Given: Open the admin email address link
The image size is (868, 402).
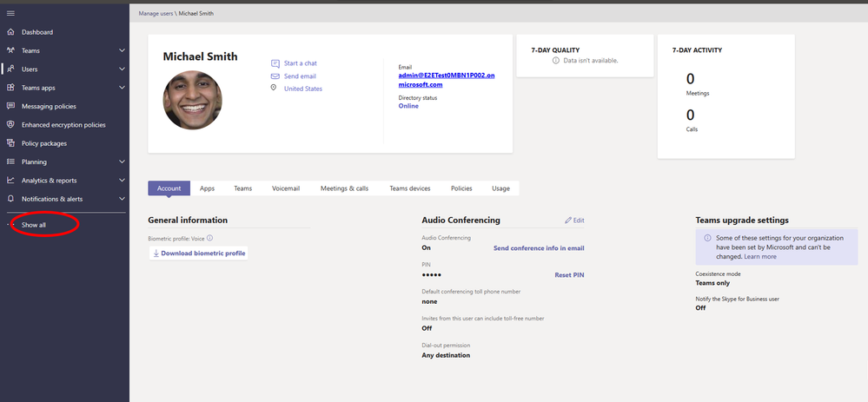Looking at the screenshot, I should pos(447,80).
